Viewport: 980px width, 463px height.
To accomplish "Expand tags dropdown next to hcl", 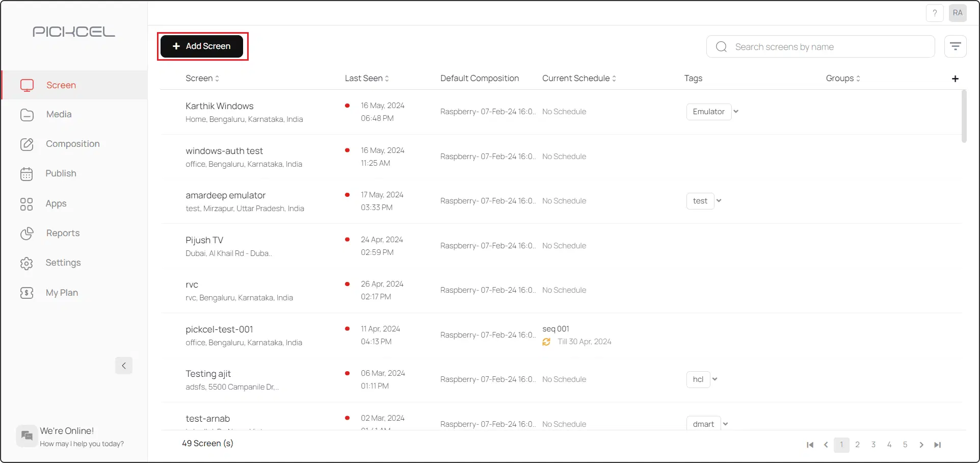I will (715, 379).
